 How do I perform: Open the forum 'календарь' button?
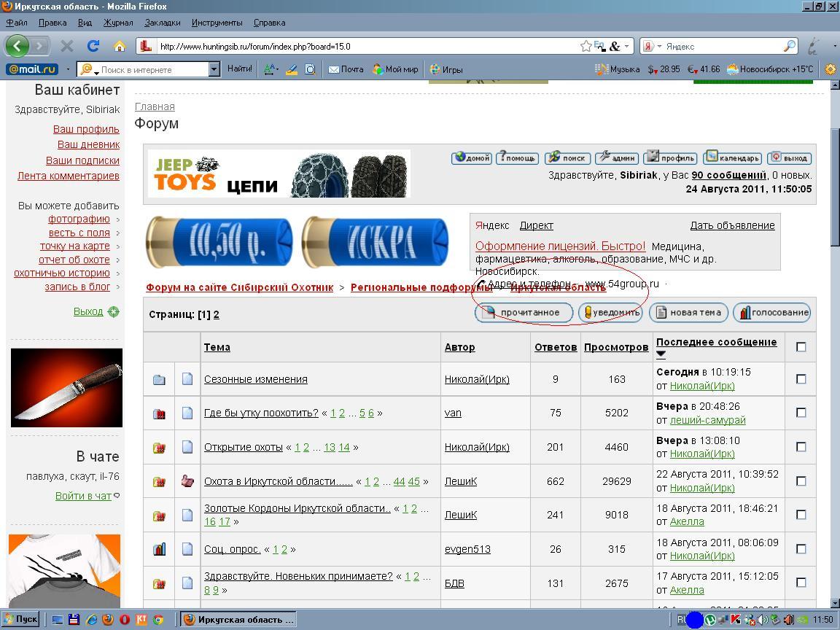(733, 157)
